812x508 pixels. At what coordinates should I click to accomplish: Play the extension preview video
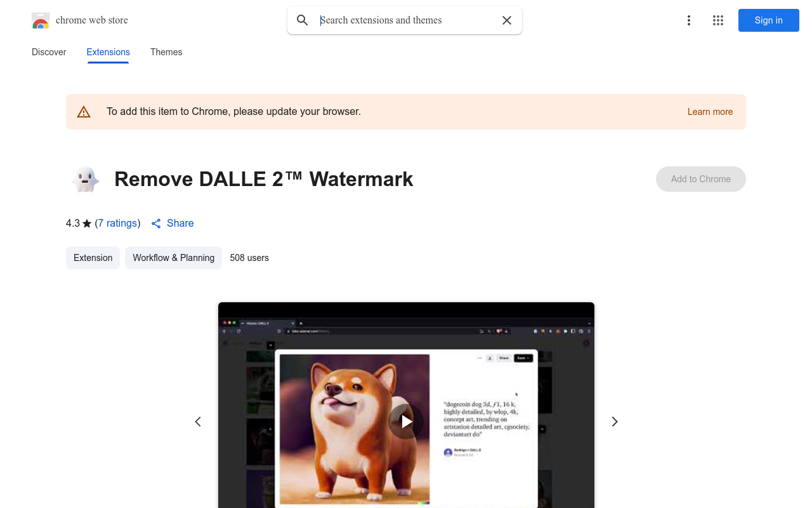click(x=406, y=422)
